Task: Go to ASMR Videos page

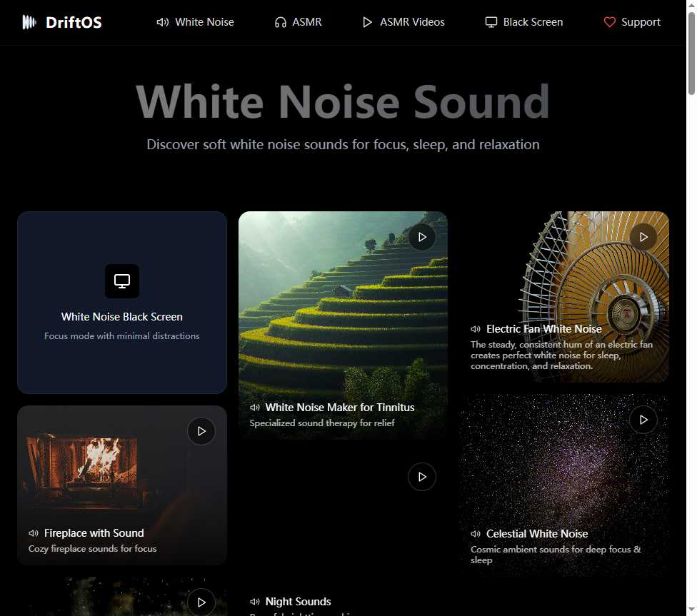Action: (x=403, y=22)
